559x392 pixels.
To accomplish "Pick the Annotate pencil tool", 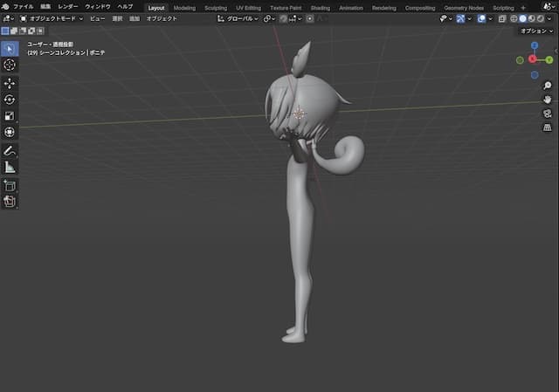I will pyautogui.click(x=10, y=151).
